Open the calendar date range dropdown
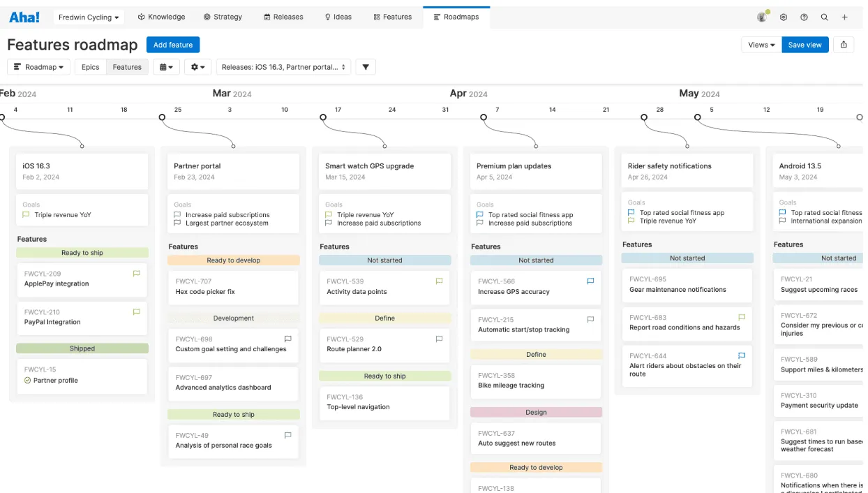 (166, 67)
